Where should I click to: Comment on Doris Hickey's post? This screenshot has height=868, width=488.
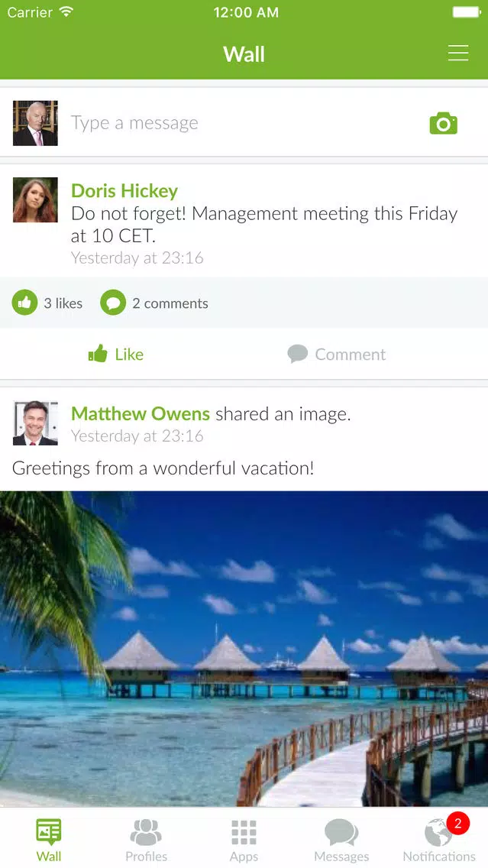coord(336,354)
